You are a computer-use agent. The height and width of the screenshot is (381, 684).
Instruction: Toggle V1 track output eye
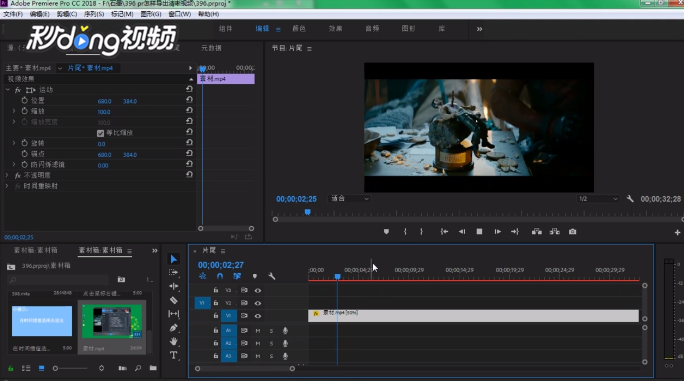click(x=258, y=316)
